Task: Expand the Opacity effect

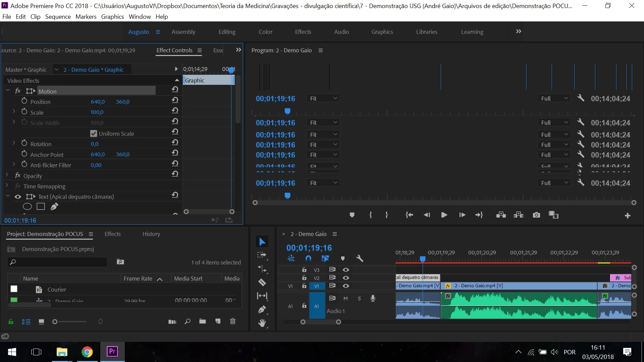Action: pyautogui.click(x=7, y=175)
